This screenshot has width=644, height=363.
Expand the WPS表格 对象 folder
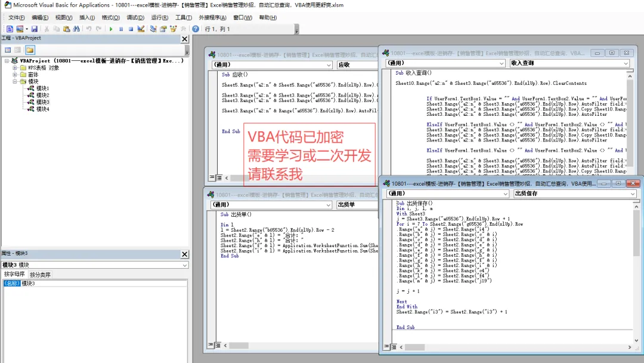point(15,68)
